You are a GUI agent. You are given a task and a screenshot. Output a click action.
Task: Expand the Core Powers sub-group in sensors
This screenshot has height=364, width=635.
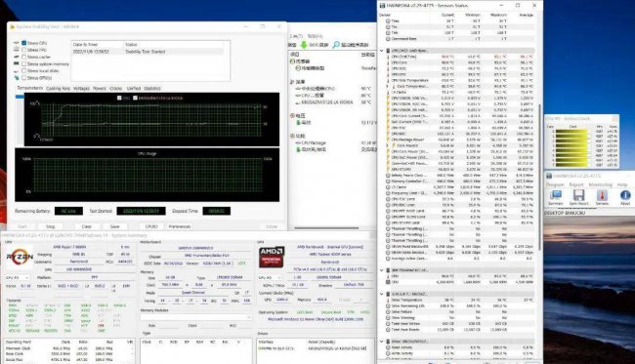[x=388, y=145]
